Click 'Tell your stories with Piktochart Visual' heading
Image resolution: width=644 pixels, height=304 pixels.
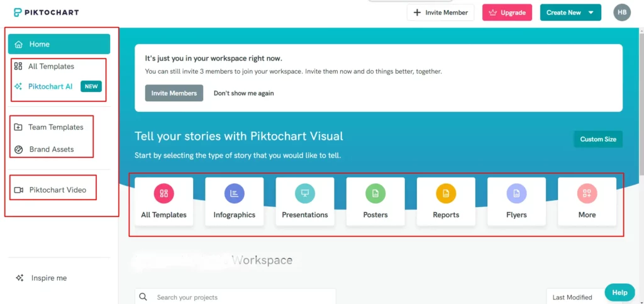(x=239, y=136)
